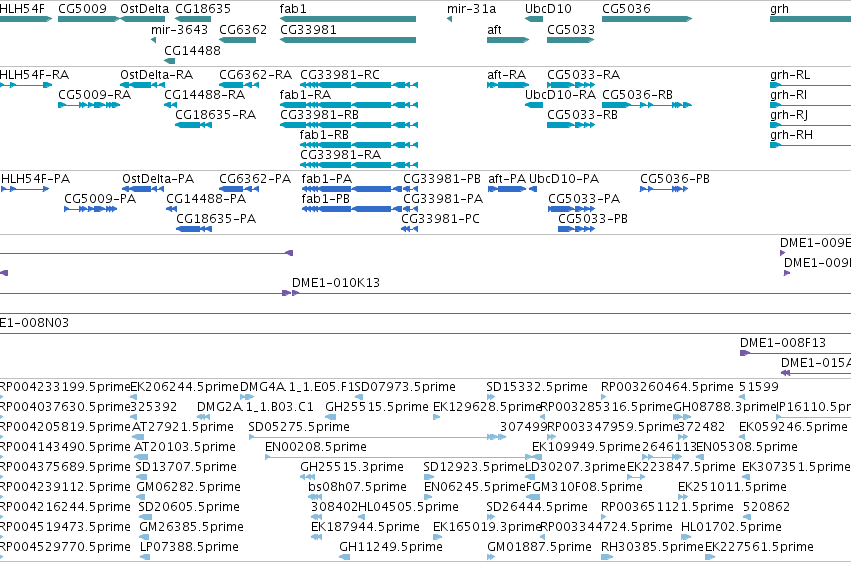Select protein CG6362-PA
The width and height of the screenshot is (851, 562).
[x=255, y=178]
